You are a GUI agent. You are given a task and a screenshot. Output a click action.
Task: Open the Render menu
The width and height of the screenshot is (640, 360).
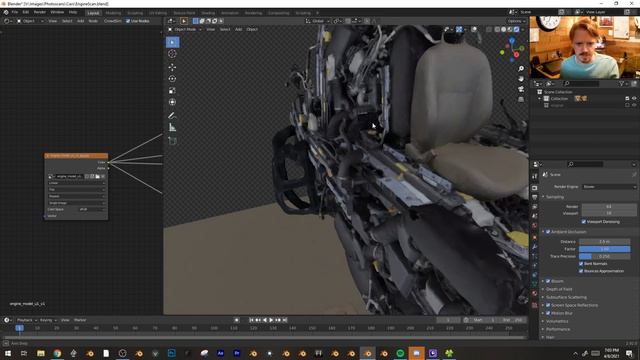coord(40,12)
